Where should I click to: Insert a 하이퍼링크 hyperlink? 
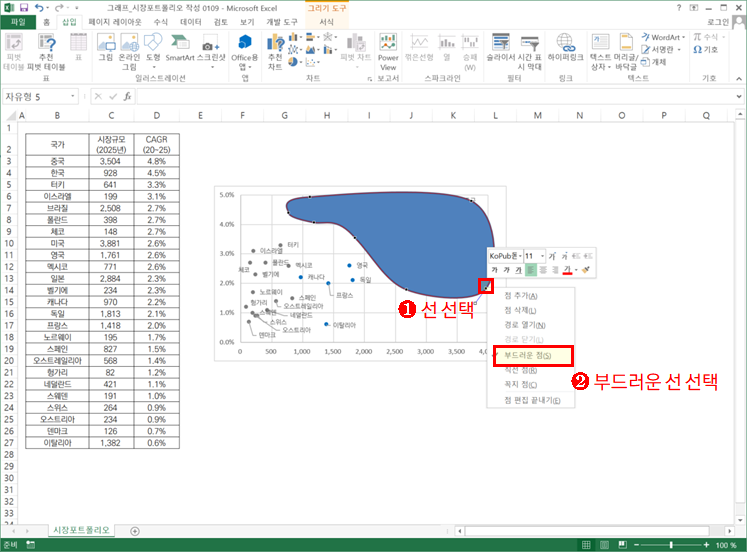point(565,48)
